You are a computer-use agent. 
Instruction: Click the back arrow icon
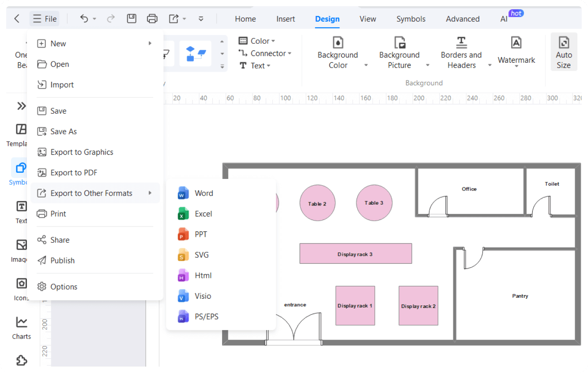click(x=17, y=19)
